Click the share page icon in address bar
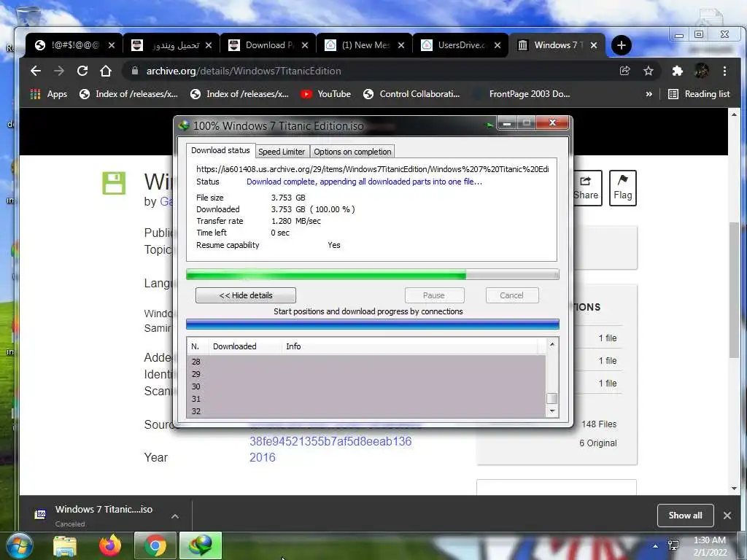Image resolution: width=747 pixels, height=560 pixels. click(x=624, y=71)
